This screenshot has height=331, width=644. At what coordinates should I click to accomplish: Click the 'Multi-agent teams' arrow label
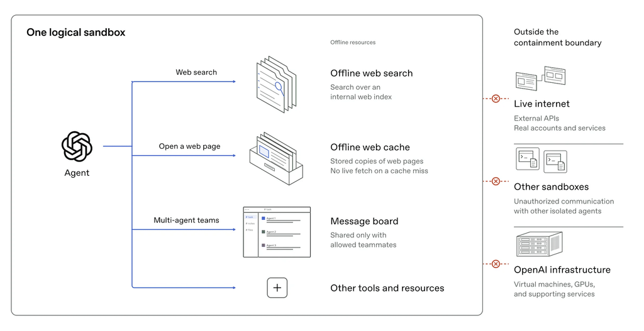(x=186, y=220)
